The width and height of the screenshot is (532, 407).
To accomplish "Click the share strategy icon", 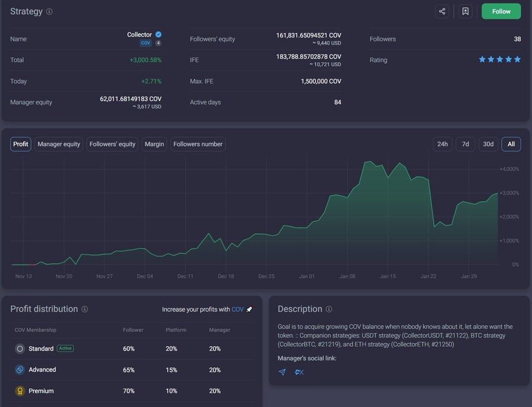I will (x=442, y=11).
